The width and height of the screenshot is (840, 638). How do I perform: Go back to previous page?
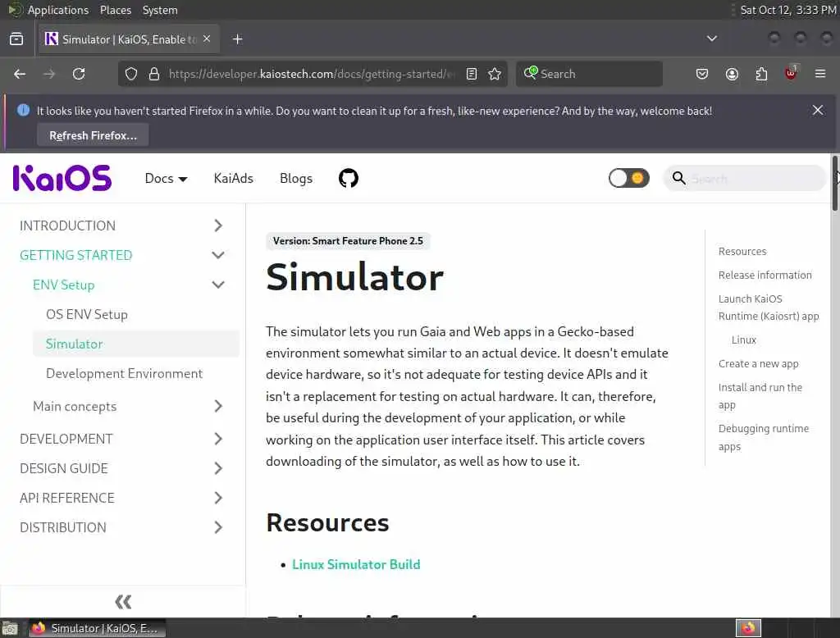click(20, 74)
